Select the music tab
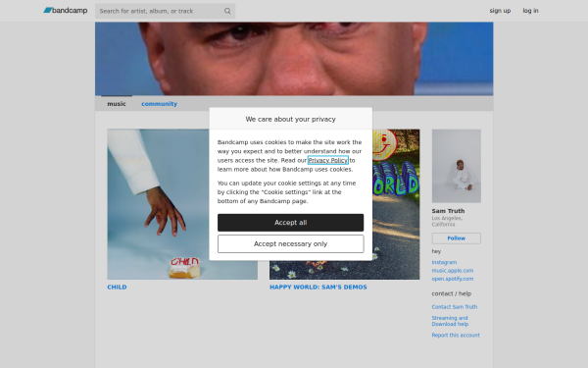Screen dimensions: 588x368 pyautogui.click(x=117, y=104)
